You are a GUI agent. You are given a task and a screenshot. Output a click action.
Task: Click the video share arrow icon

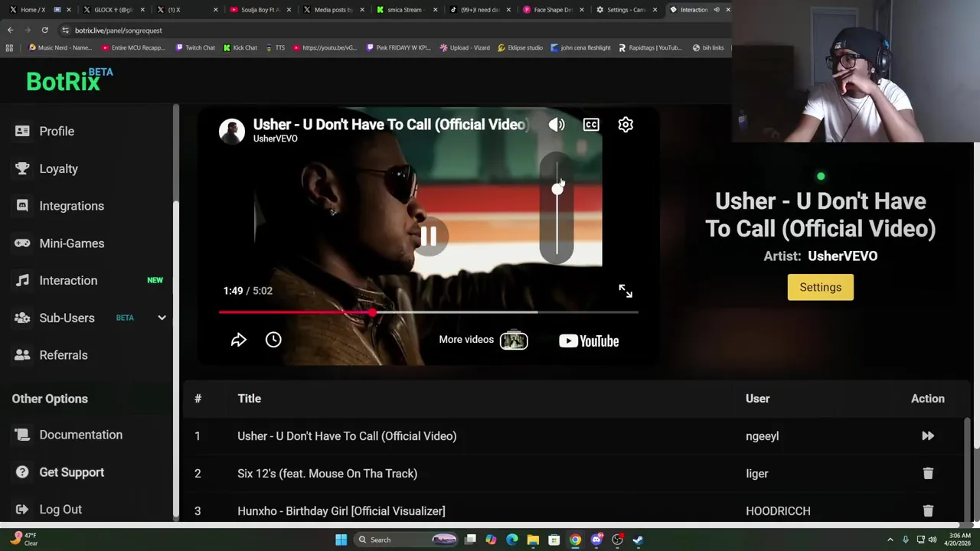(238, 340)
